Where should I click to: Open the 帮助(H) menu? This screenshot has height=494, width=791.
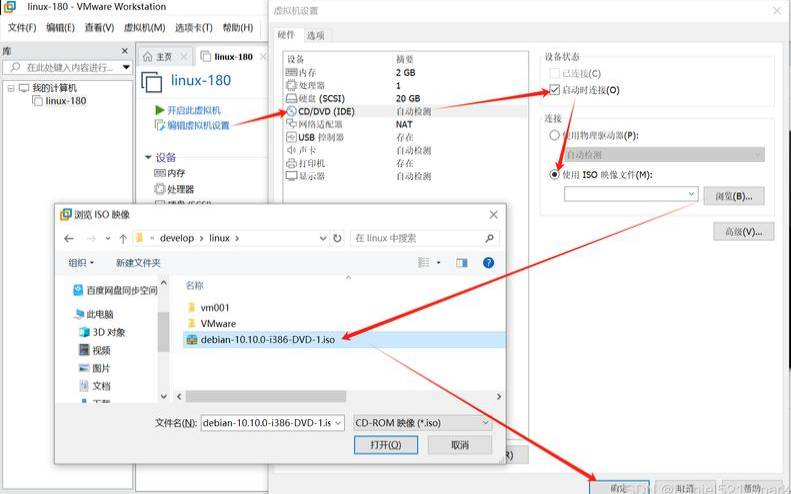coord(238,28)
